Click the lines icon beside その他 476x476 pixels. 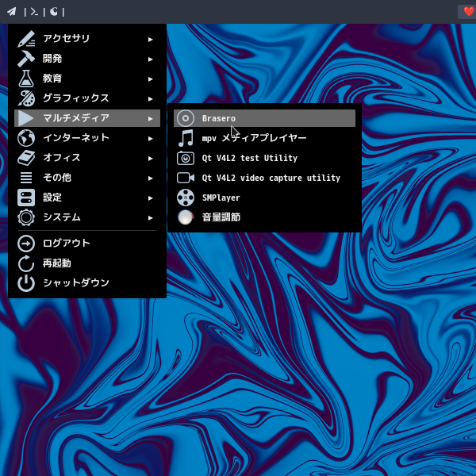26,178
